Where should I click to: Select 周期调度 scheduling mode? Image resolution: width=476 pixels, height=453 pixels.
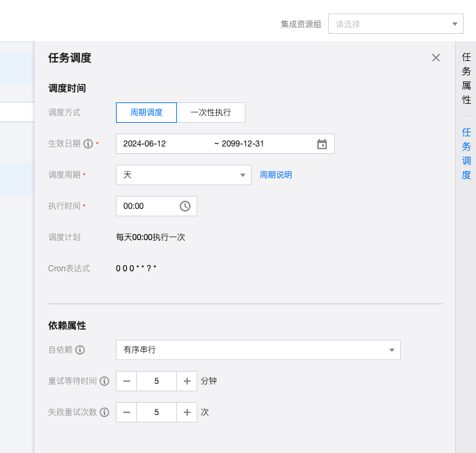146,113
